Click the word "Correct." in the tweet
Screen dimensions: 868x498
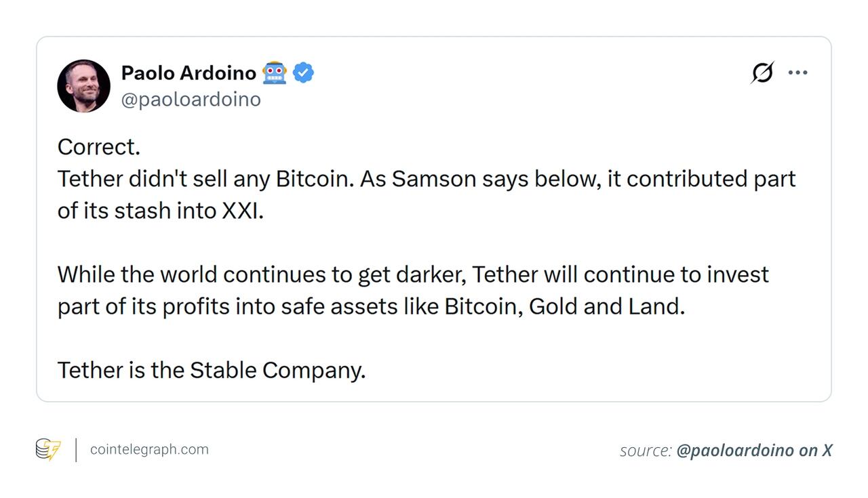(x=98, y=147)
